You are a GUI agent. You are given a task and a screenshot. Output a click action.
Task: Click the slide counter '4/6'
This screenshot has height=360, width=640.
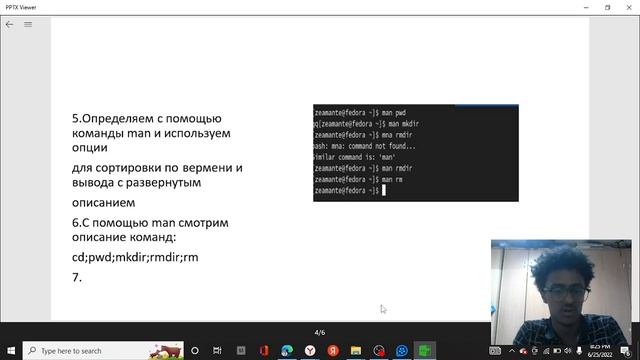(x=320, y=333)
